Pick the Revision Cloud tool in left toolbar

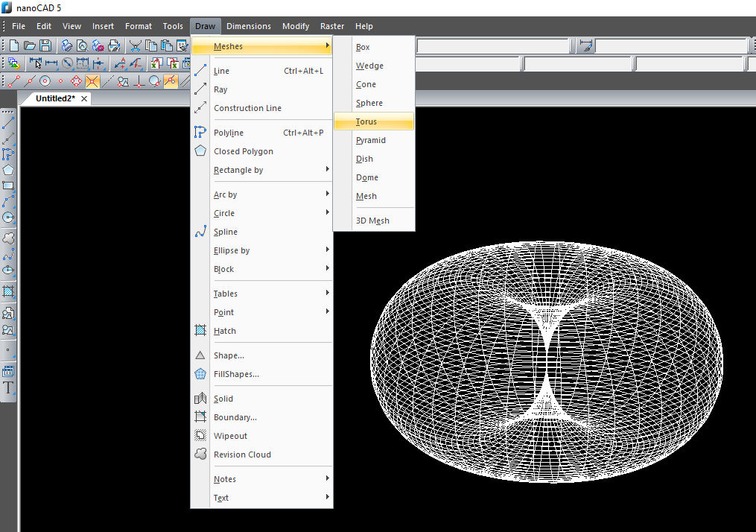9,238
